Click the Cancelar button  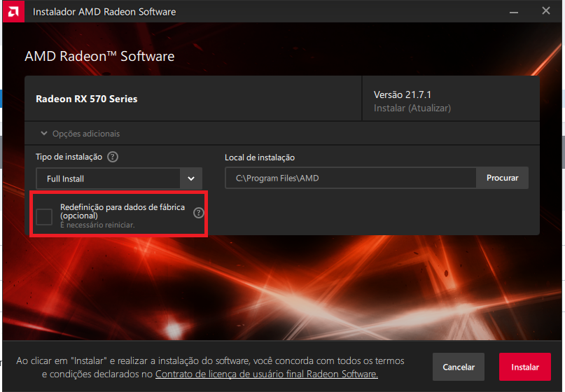pyautogui.click(x=459, y=367)
